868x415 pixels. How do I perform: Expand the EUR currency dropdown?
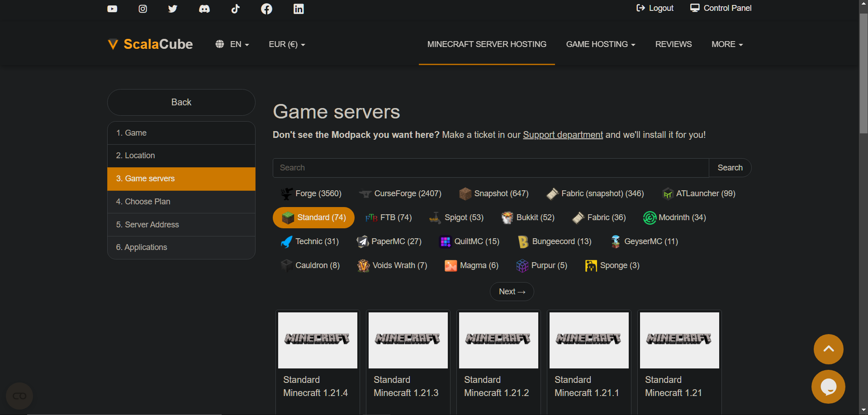287,44
